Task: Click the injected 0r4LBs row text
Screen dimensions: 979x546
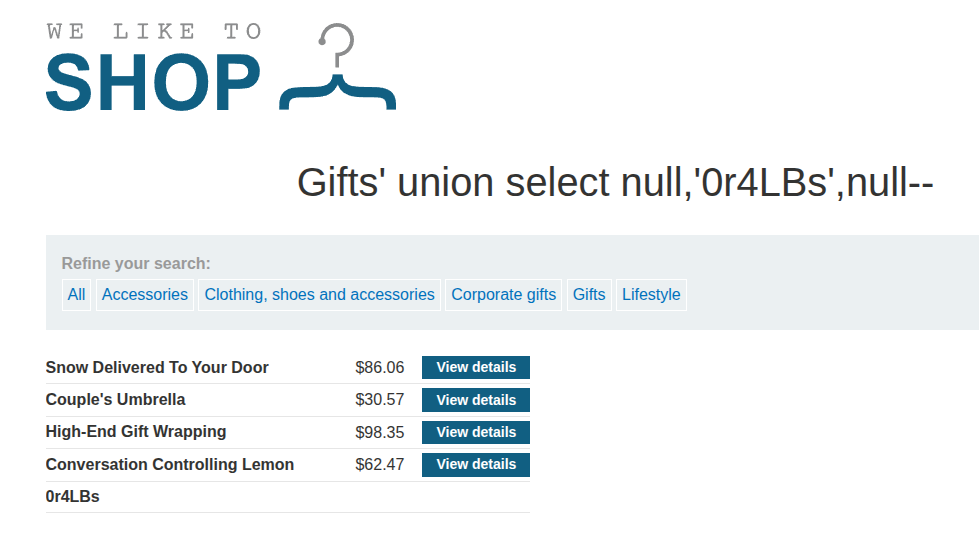Action: [x=72, y=497]
